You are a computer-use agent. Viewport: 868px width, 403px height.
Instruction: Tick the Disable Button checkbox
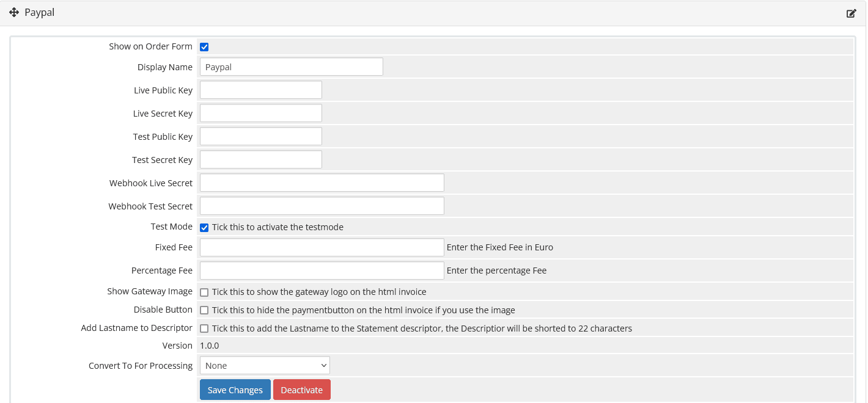coord(204,311)
